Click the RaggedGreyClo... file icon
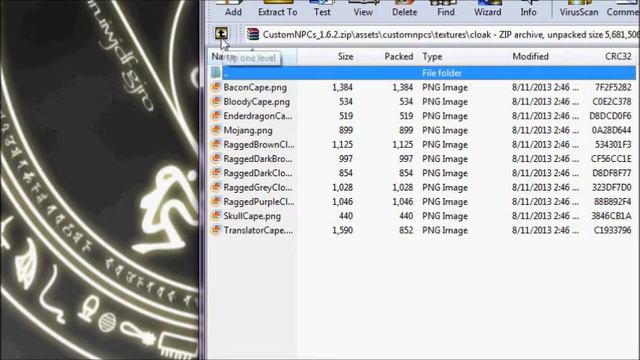Screen dimensions: 640x360 216,187
